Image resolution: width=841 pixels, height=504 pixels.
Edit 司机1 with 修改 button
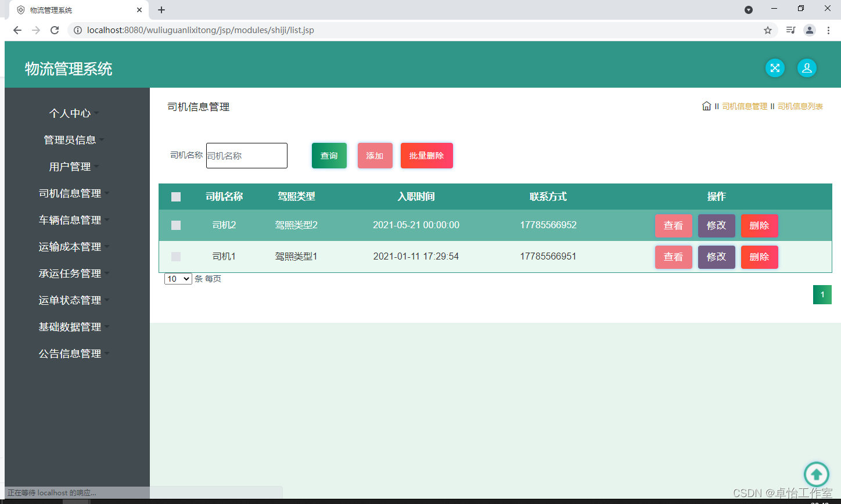[717, 257]
